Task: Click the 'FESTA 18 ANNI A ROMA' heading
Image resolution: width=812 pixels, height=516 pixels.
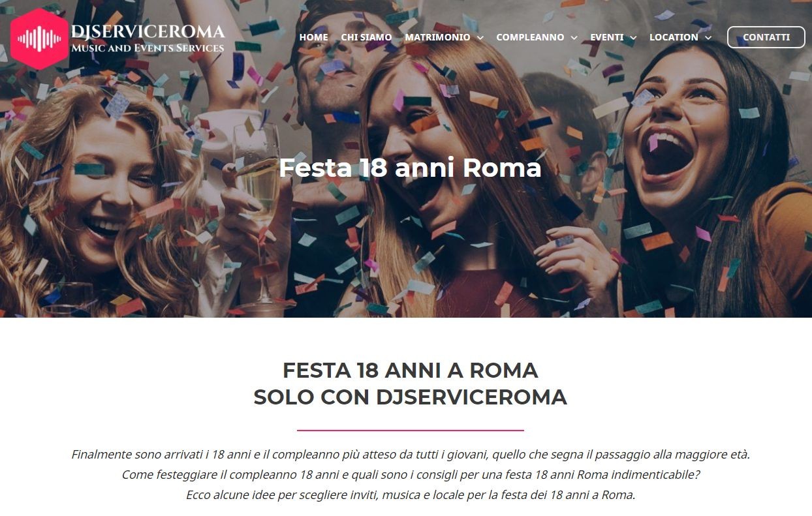Action: pyautogui.click(x=410, y=371)
